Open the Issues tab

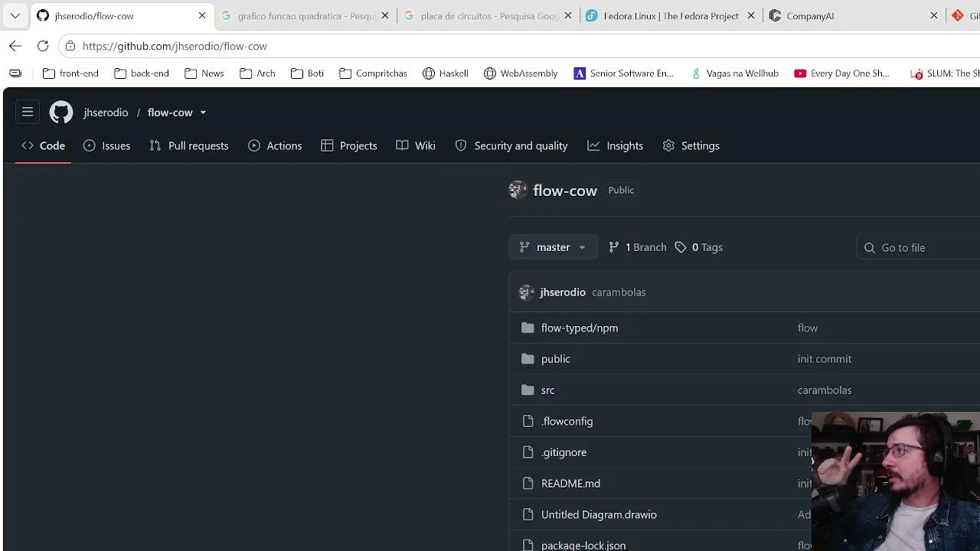107,145
